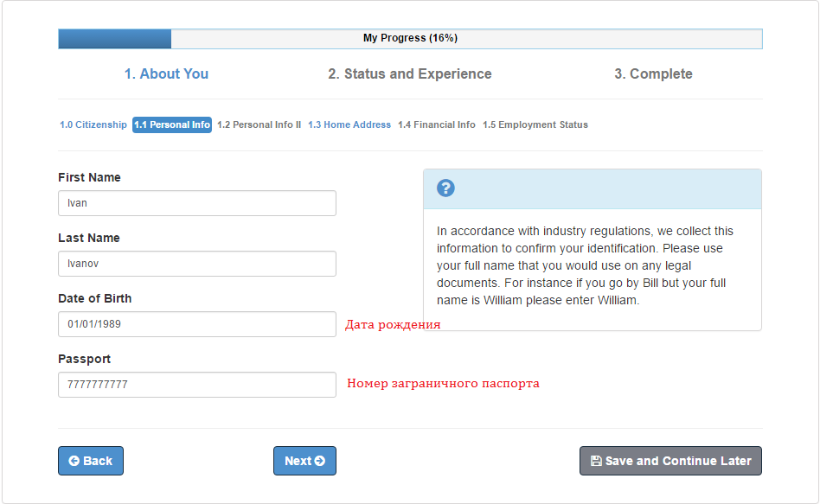Switch to 1.4 Financial Info

[x=437, y=125]
